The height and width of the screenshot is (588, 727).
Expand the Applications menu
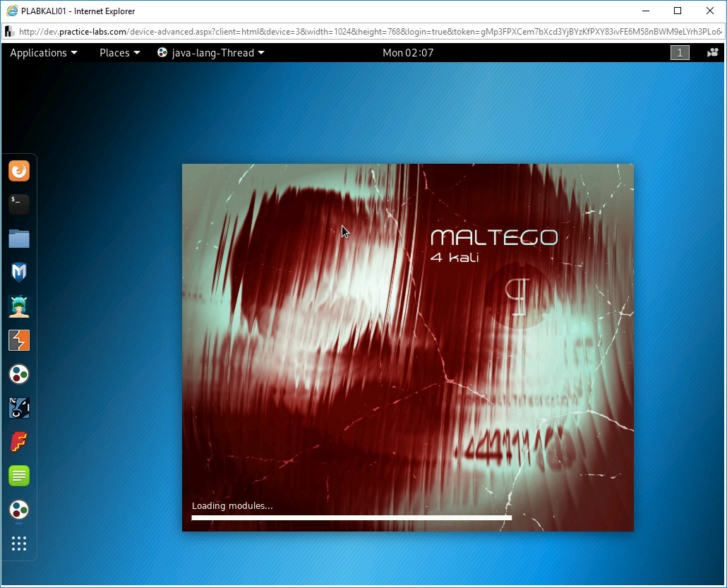pyautogui.click(x=43, y=53)
